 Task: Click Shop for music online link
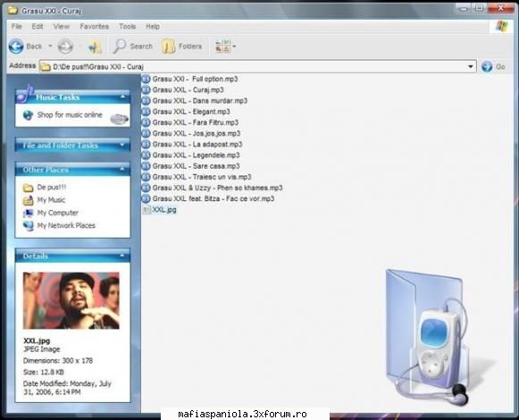pos(70,115)
